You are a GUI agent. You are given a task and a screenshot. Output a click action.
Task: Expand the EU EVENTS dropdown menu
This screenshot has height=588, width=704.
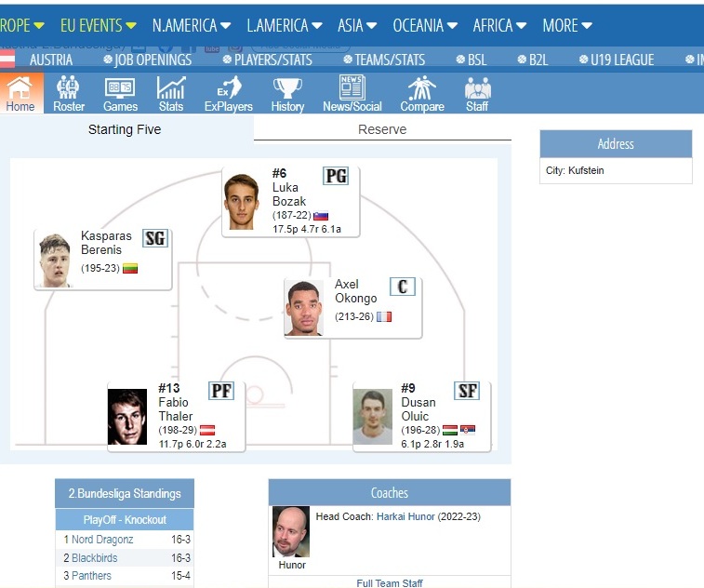98,25
